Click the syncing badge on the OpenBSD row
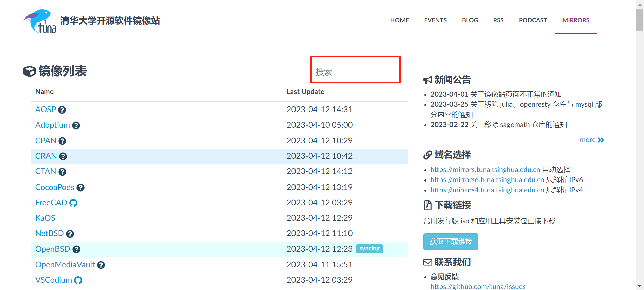This screenshot has height=290, width=644. coord(369,249)
